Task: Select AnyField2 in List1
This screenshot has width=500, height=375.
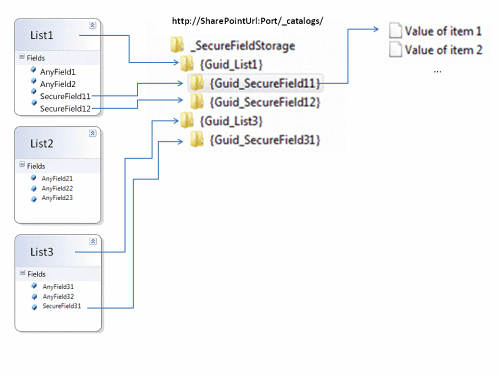Action: pos(58,84)
